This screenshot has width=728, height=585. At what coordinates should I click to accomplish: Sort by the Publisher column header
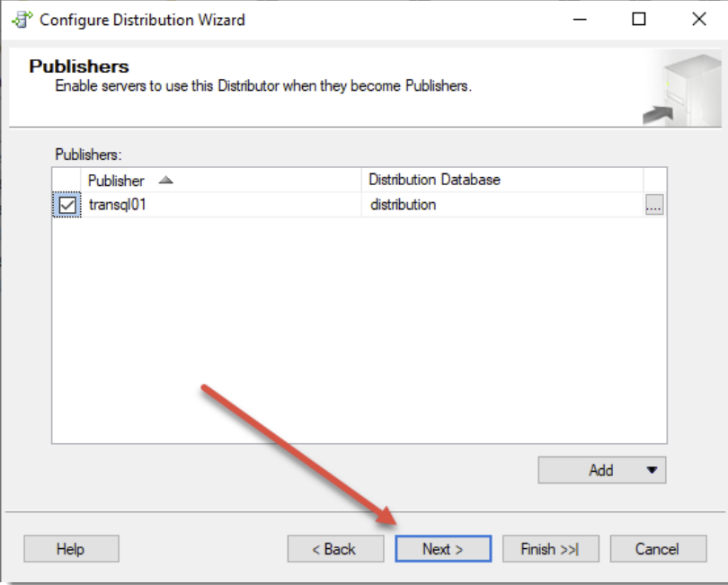coord(221,180)
